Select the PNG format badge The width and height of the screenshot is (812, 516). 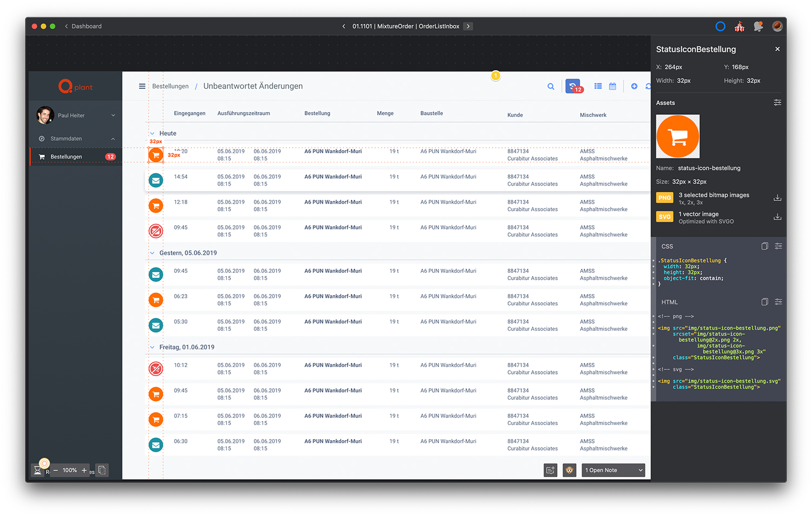coord(665,198)
